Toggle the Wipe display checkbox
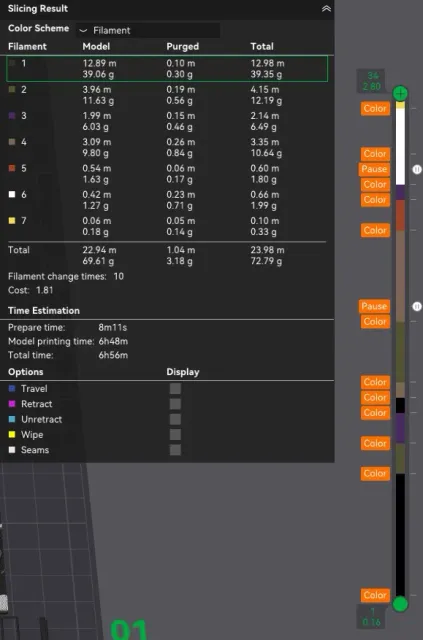 pos(176,435)
